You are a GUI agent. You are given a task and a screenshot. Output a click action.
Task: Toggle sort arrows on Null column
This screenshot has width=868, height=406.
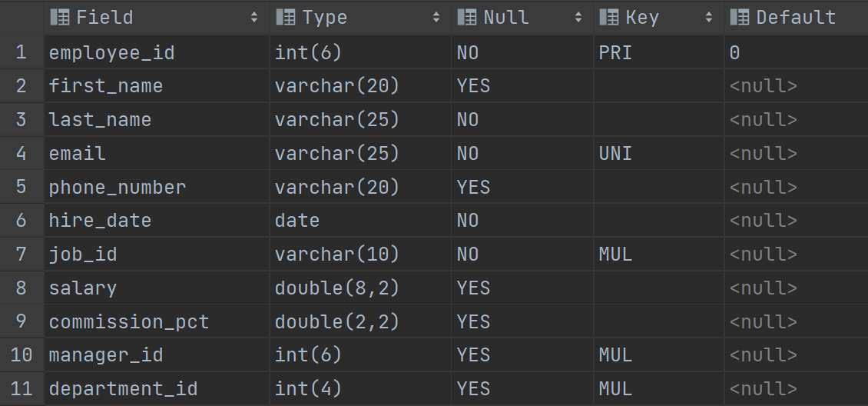pos(578,17)
